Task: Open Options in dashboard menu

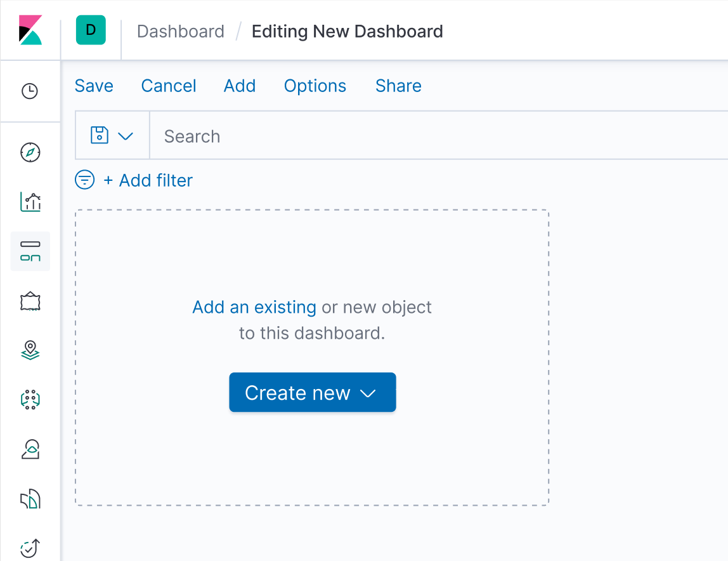Action: tap(315, 86)
